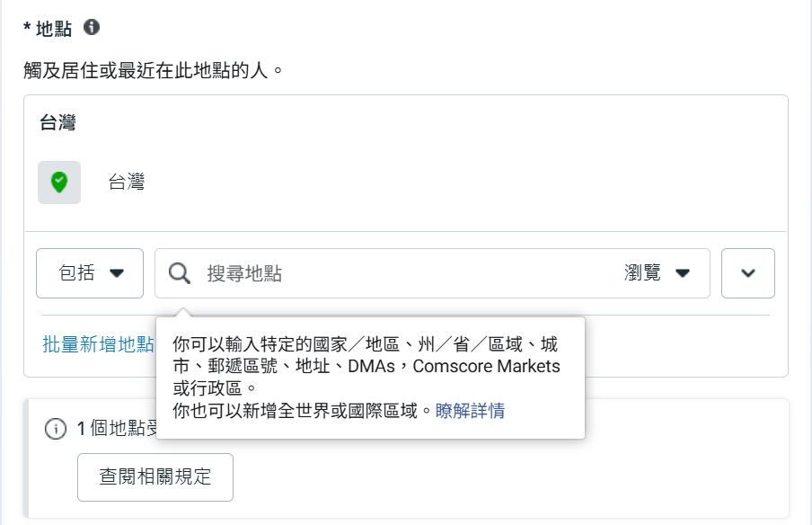The height and width of the screenshot is (525, 812).
Task: Open the 瀏覽 browse locations dropdown
Action: [x=656, y=273]
